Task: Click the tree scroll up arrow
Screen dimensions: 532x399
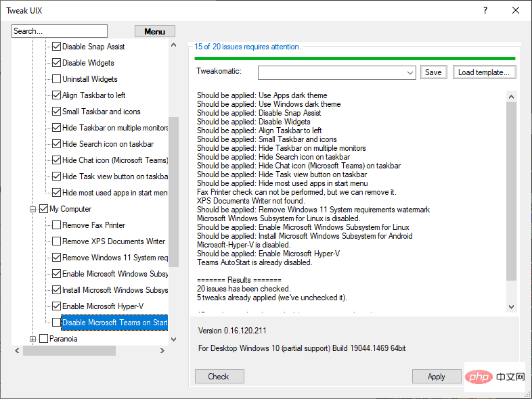Action: click(x=173, y=45)
